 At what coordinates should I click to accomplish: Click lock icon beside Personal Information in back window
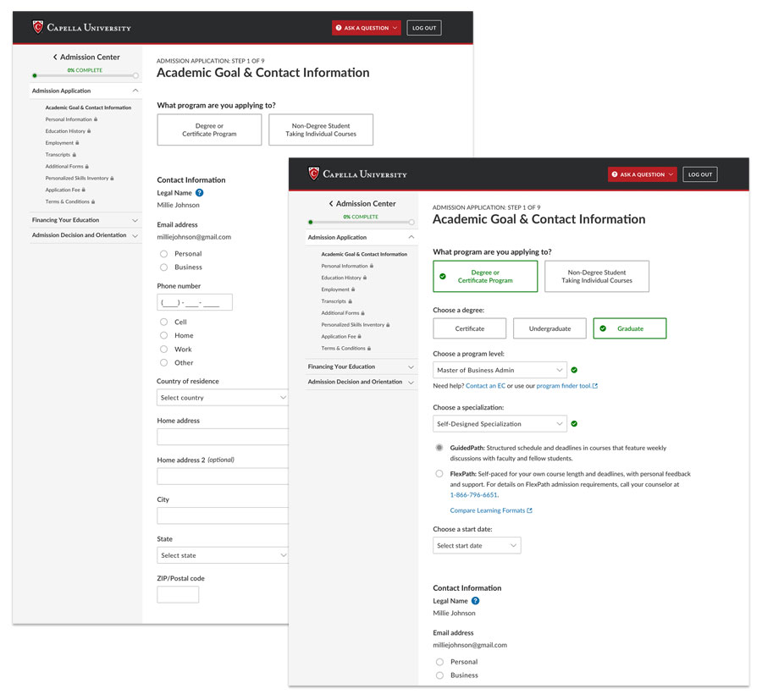click(96, 119)
